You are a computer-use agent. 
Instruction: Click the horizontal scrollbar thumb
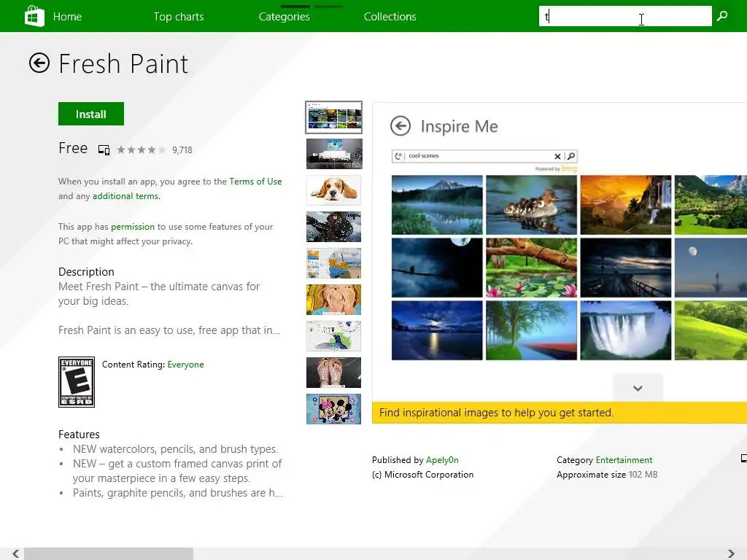coord(109,554)
